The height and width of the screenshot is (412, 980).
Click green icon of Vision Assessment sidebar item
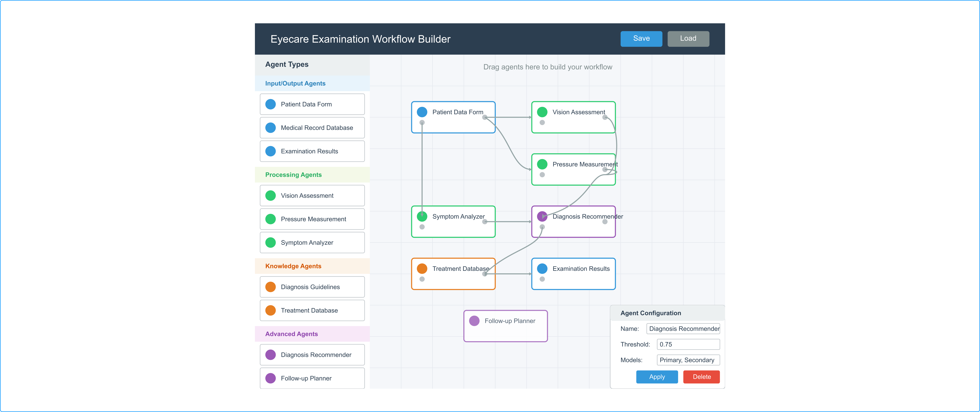point(270,195)
